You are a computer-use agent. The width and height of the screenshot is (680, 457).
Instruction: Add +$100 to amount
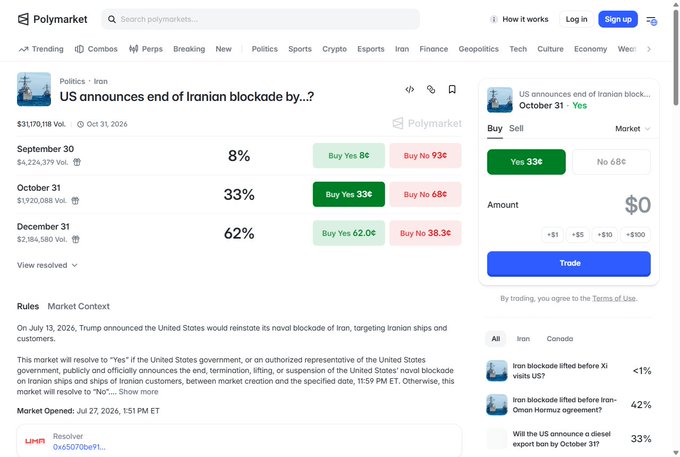pos(635,235)
